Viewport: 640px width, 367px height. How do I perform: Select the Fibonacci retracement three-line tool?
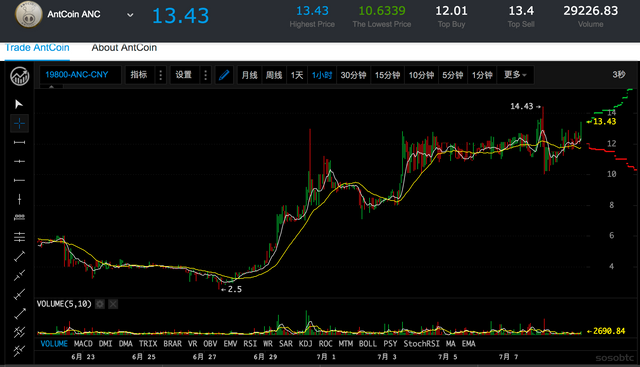pos(19,237)
